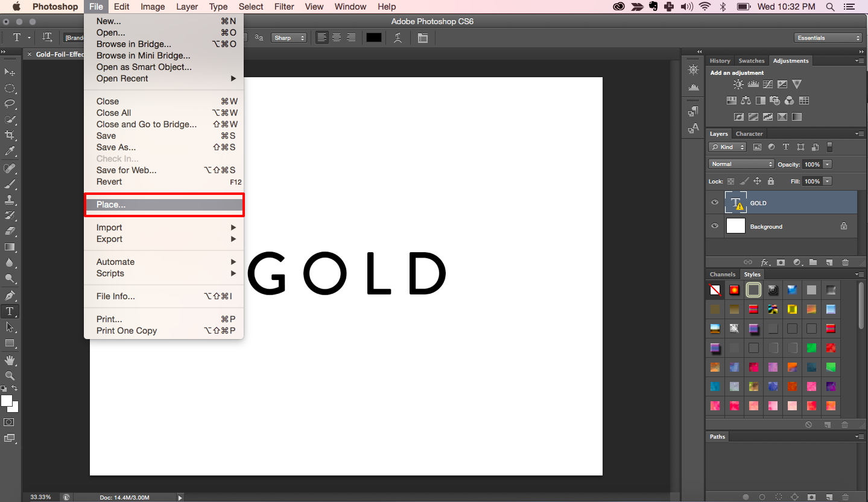Create a new layer in Layers panel

coord(830,262)
